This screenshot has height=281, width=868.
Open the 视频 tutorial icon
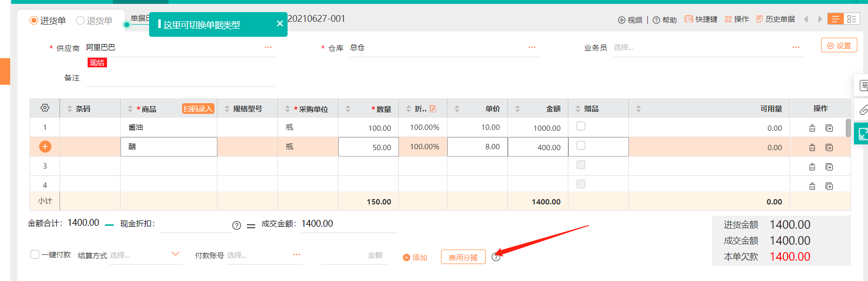click(622, 20)
